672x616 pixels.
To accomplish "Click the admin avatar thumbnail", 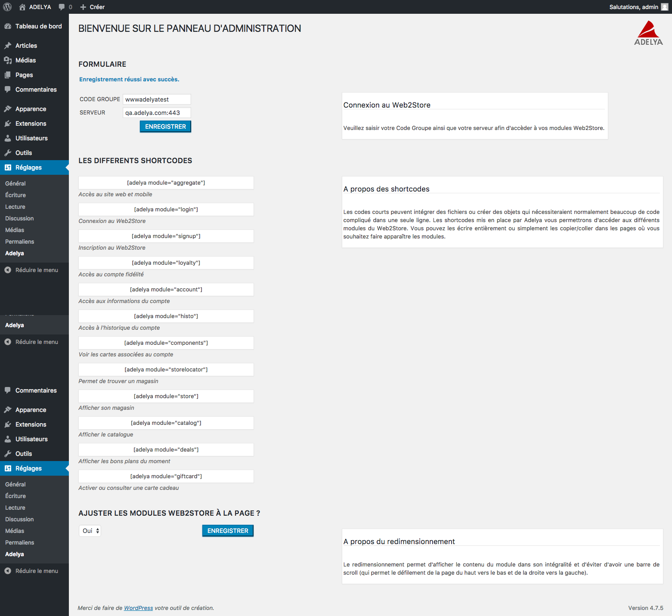I will [665, 7].
